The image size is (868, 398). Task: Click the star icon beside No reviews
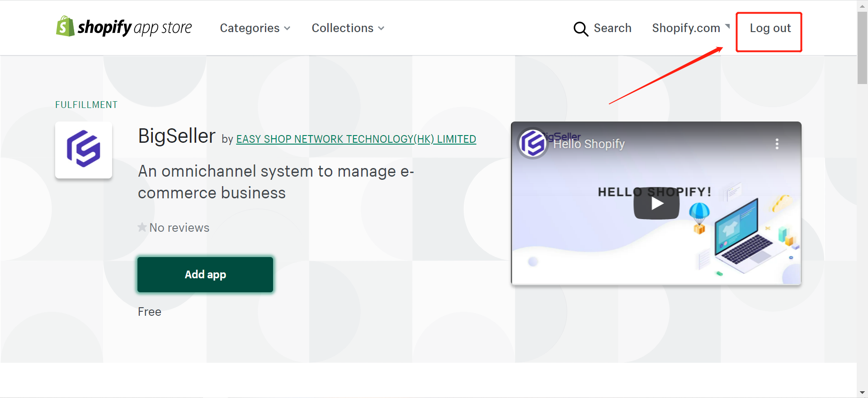coord(142,227)
